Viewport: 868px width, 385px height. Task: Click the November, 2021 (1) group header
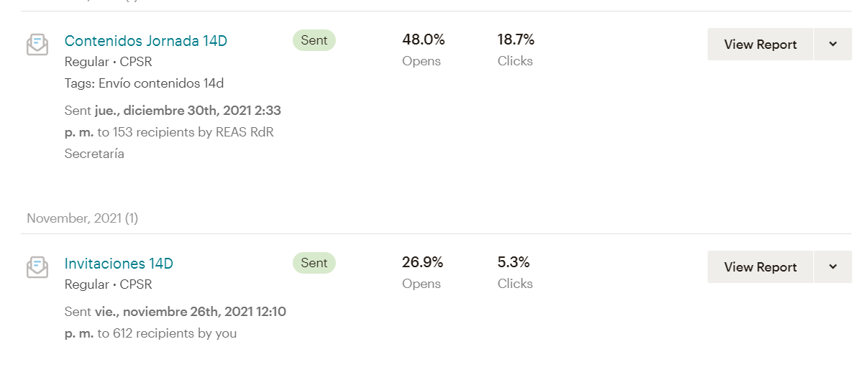[x=82, y=218]
